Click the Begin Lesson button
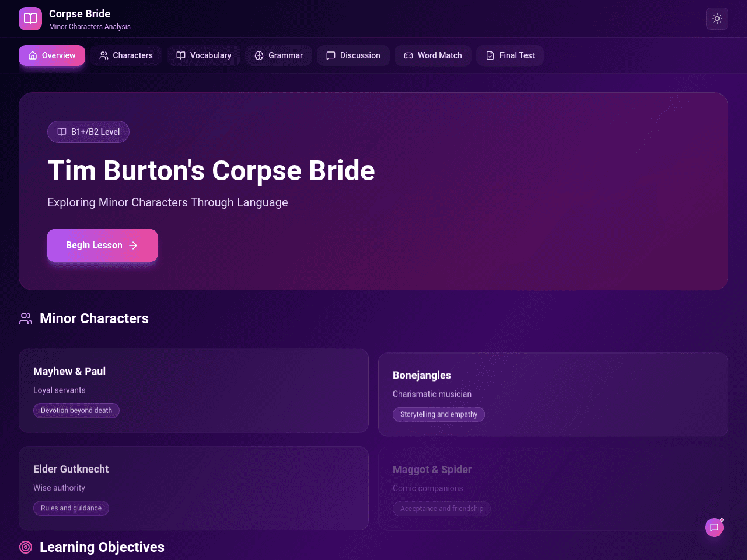 coord(102,246)
